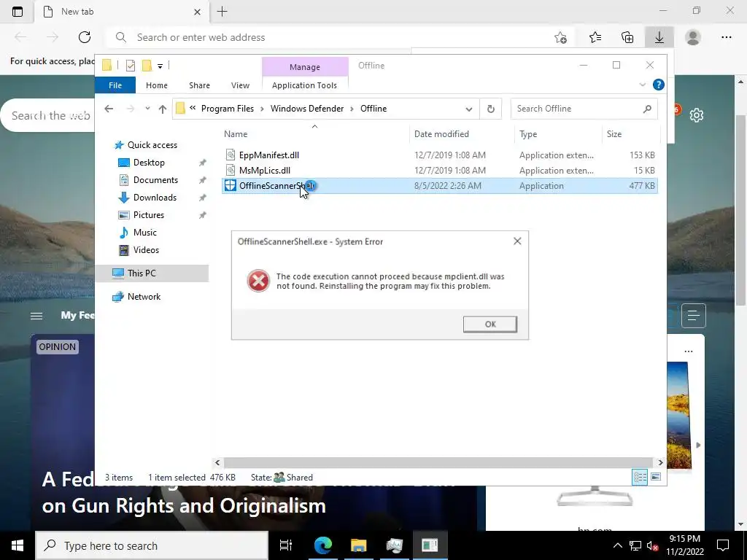
Task: Sort files by Type column
Action: [x=558, y=134]
